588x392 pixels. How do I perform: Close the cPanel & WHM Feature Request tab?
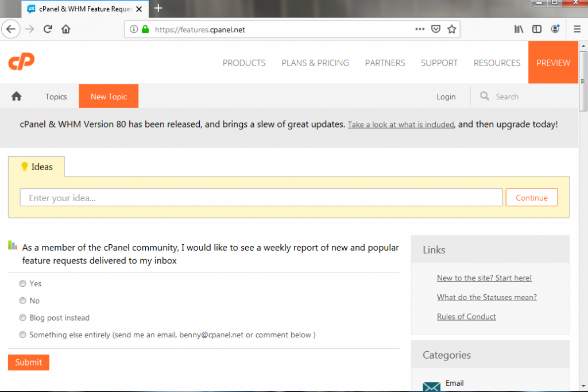[x=139, y=9]
